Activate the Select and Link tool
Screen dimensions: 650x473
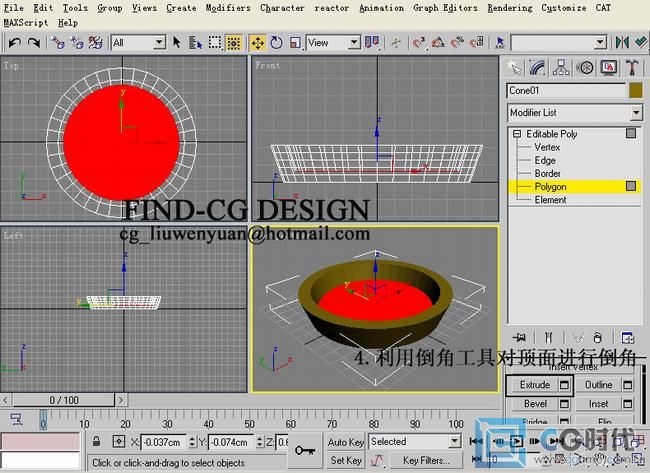(57, 42)
